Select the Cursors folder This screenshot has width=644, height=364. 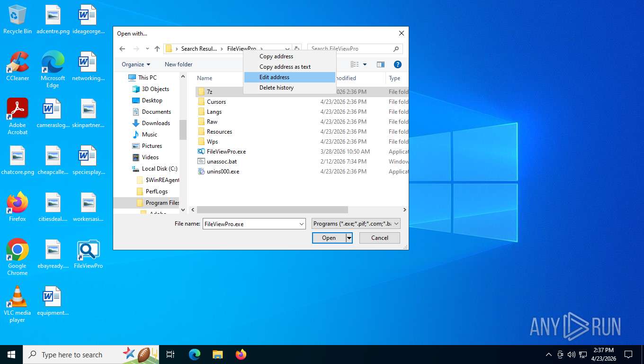(216, 102)
